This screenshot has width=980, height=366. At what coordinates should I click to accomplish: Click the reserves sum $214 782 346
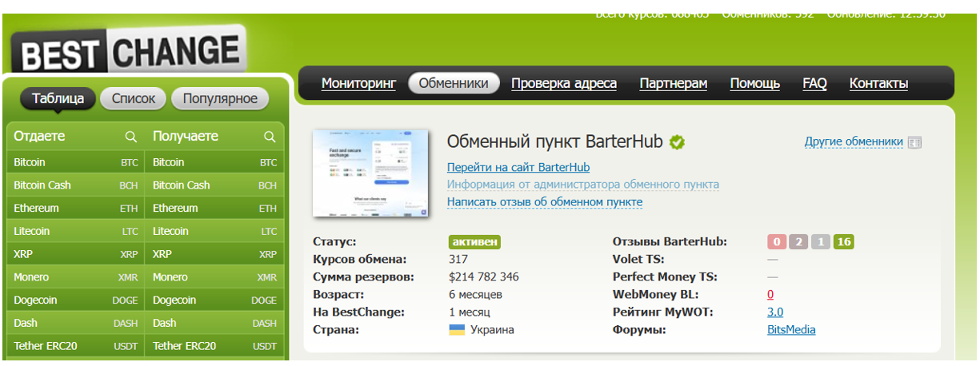coord(484,277)
